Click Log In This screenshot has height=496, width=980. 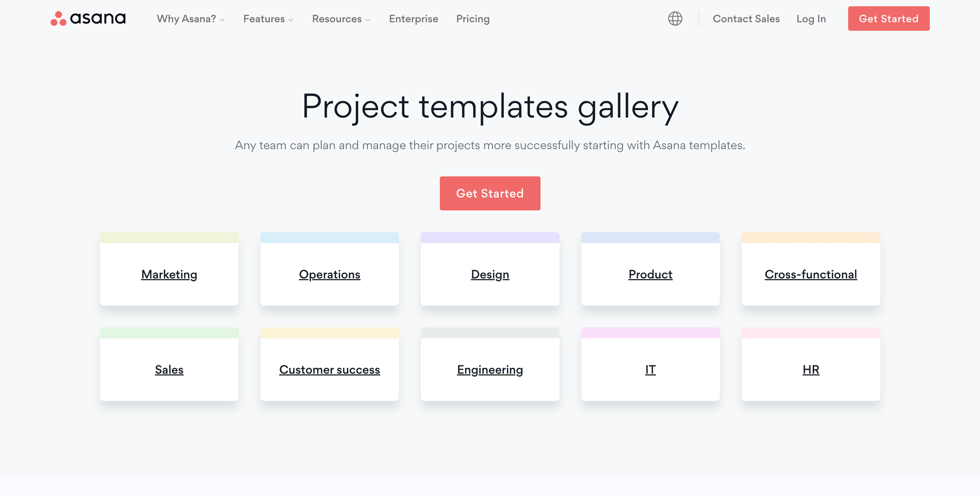(x=811, y=19)
